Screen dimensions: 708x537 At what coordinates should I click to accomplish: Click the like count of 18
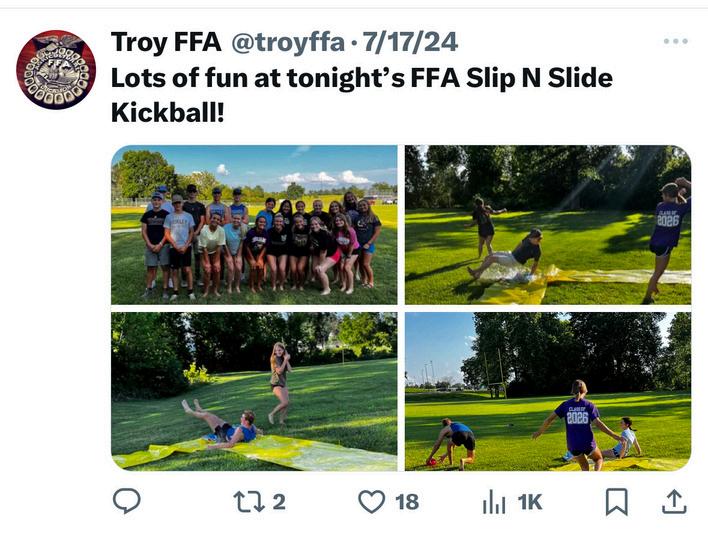(407, 501)
